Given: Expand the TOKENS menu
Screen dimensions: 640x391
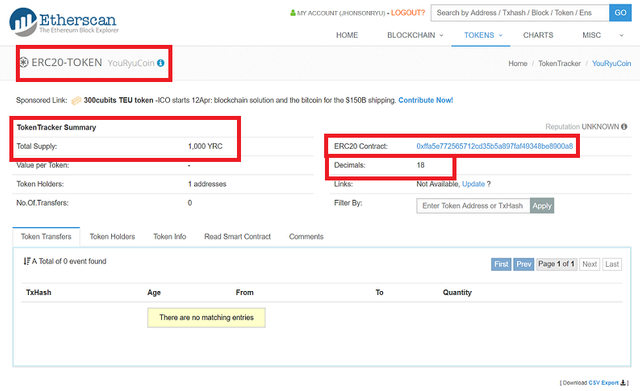Looking at the screenshot, I should point(483,35).
